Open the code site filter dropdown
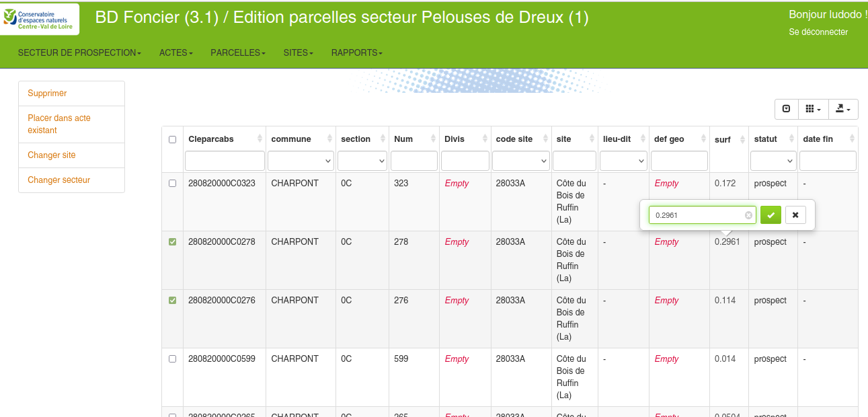The height and width of the screenshot is (417, 868). pos(521,161)
